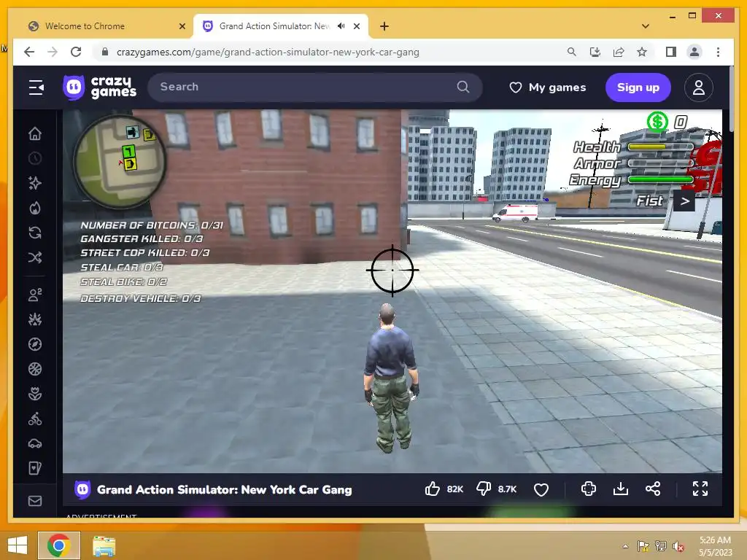Viewport: 747px width, 560px height.
Task: Click the Health bar in game HUD
Action: [660, 147]
